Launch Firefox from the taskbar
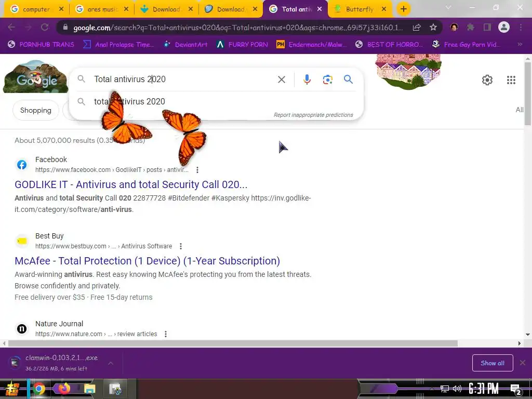 pos(64,389)
